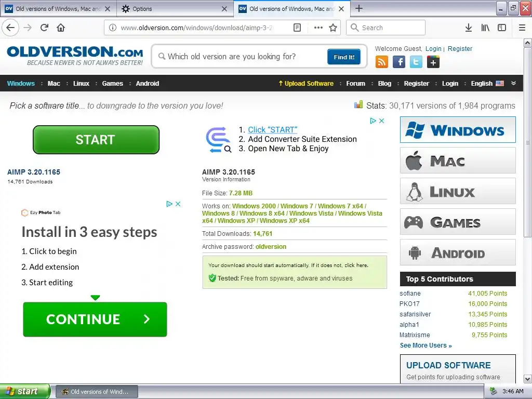The height and width of the screenshot is (399, 532).
Task: Select the Linux category sidebar button
Action: [458, 191]
